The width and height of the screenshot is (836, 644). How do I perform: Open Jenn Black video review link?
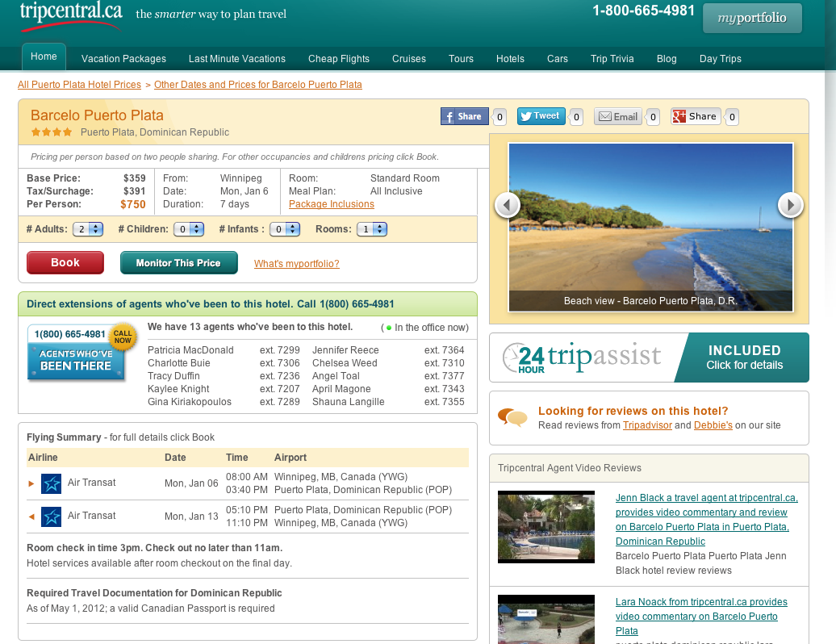(x=706, y=519)
